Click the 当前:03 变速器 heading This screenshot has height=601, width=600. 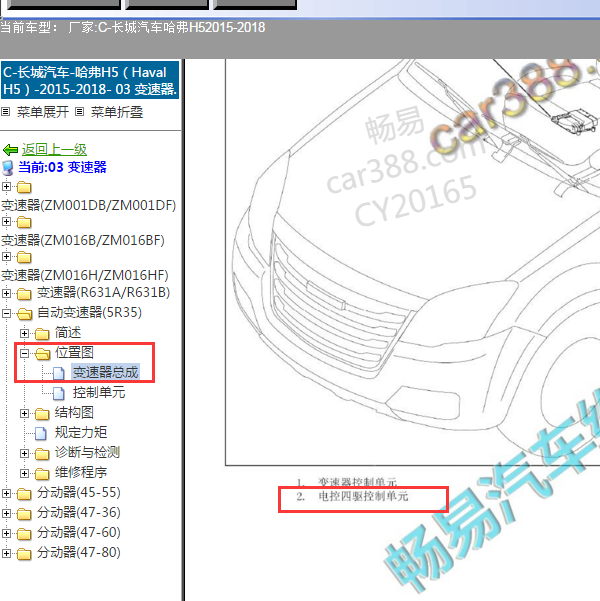coord(62,167)
